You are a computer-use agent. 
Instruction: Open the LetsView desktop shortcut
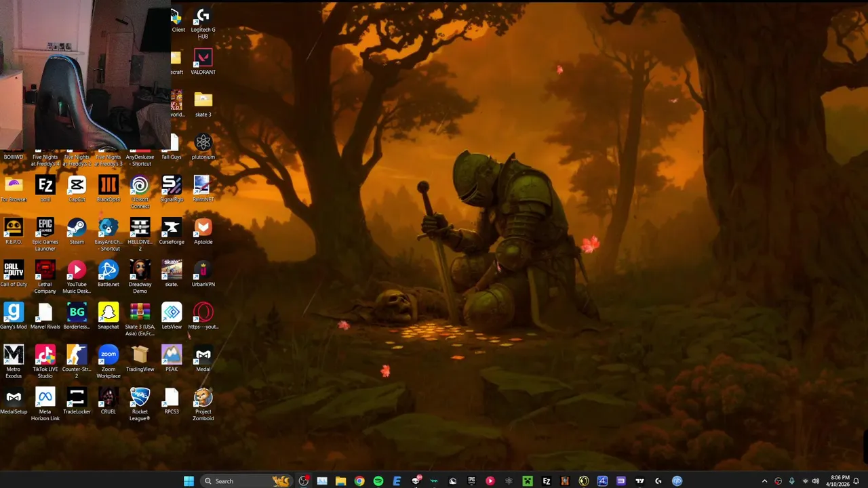pyautogui.click(x=172, y=316)
